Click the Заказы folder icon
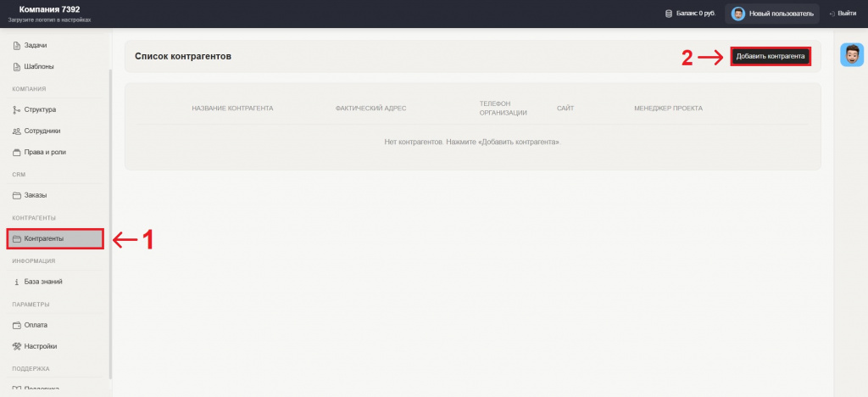 (x=17, y=195)
